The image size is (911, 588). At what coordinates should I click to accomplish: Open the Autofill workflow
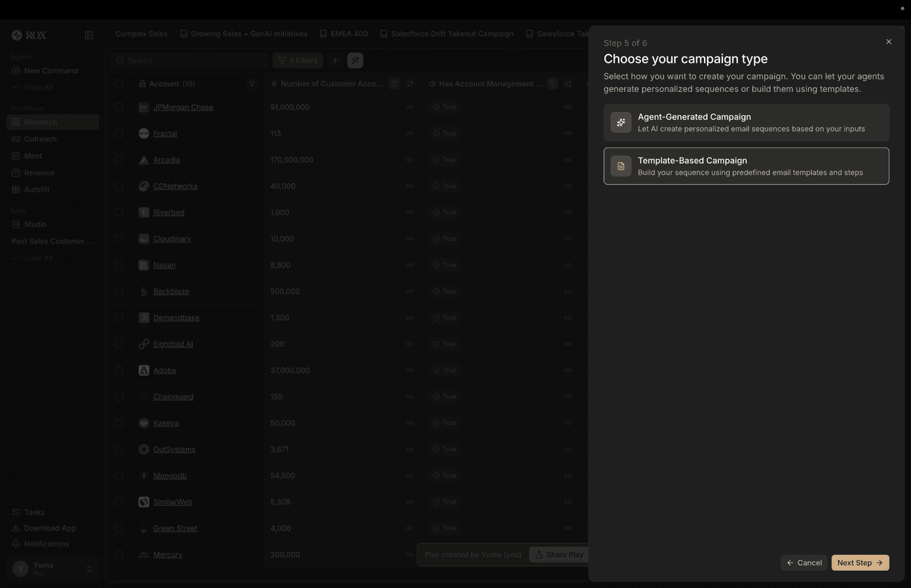(36, 189)
